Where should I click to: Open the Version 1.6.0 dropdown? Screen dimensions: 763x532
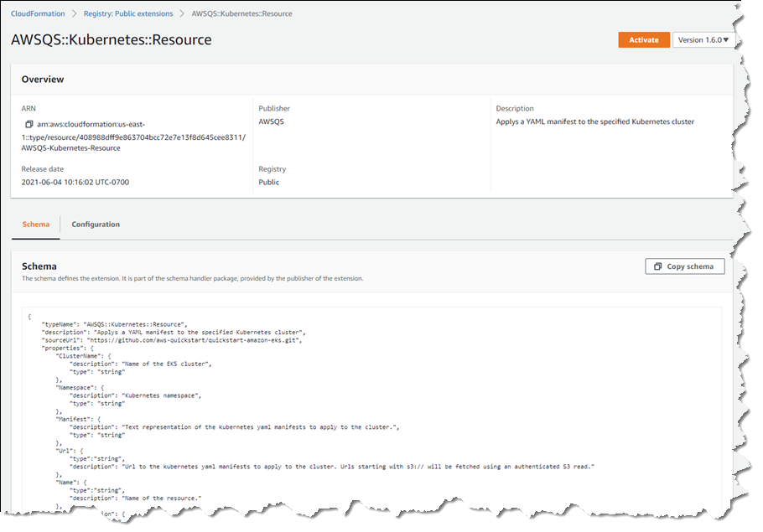coord(703,40)
